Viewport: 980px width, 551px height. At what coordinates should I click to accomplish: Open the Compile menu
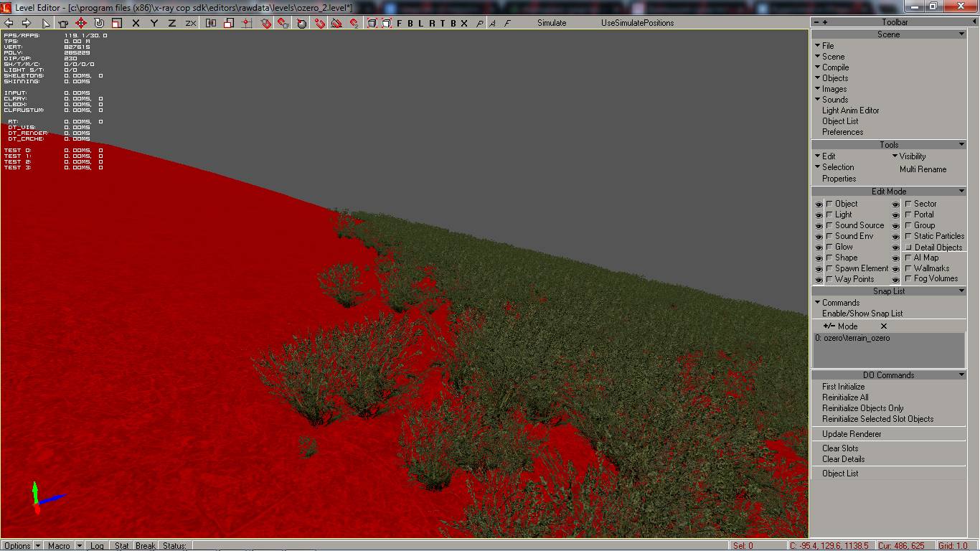pyautogui.click(x=835, y=67)
